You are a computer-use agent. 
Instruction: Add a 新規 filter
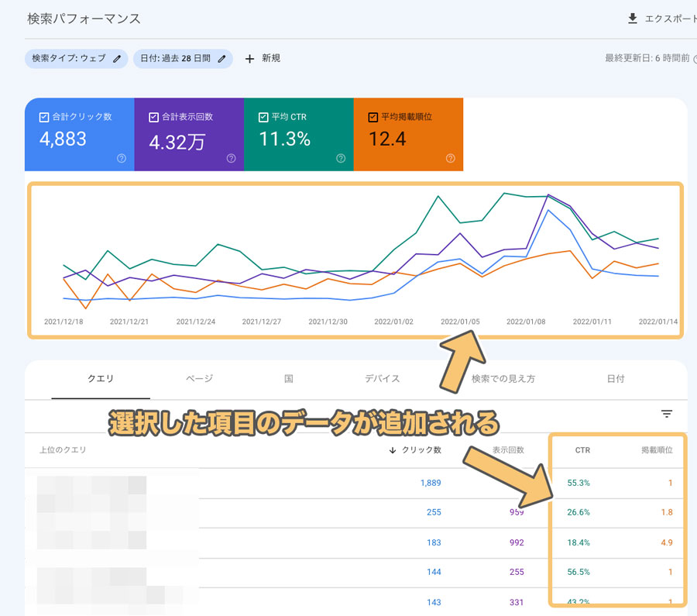pyautogui.click(x=263, y=59)
